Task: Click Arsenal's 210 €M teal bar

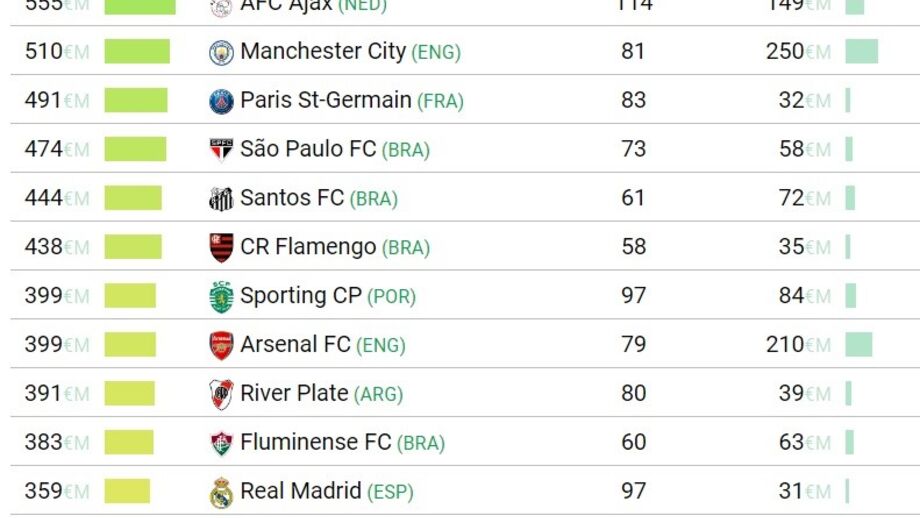Action: [x=858, y=345]
